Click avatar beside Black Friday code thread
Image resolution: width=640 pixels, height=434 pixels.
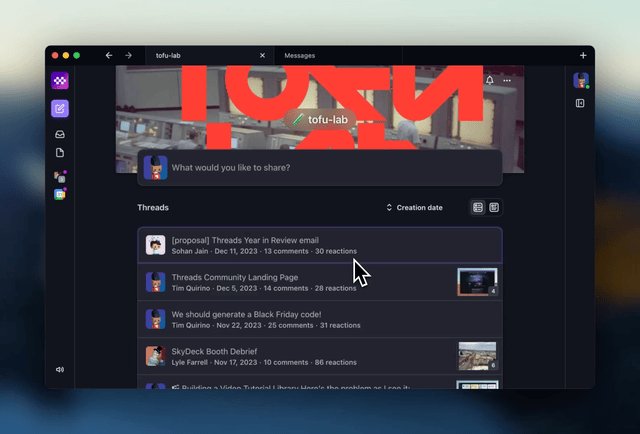coord(156,319)
